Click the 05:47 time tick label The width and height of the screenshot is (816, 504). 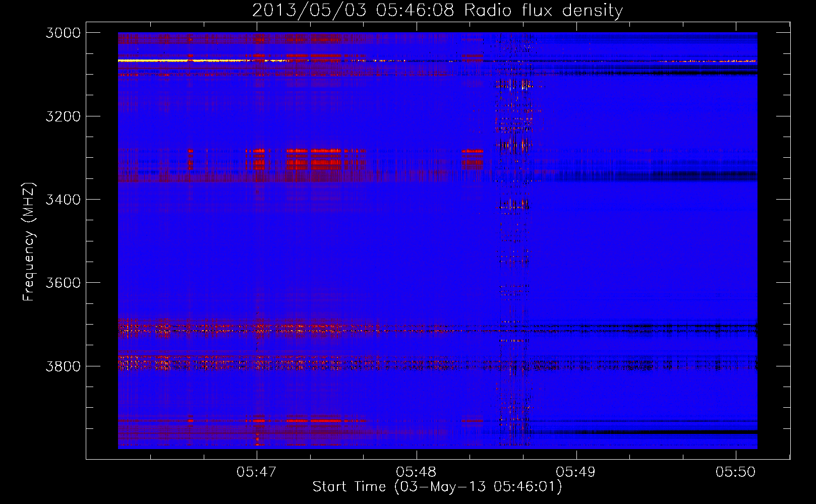(257, 472)
